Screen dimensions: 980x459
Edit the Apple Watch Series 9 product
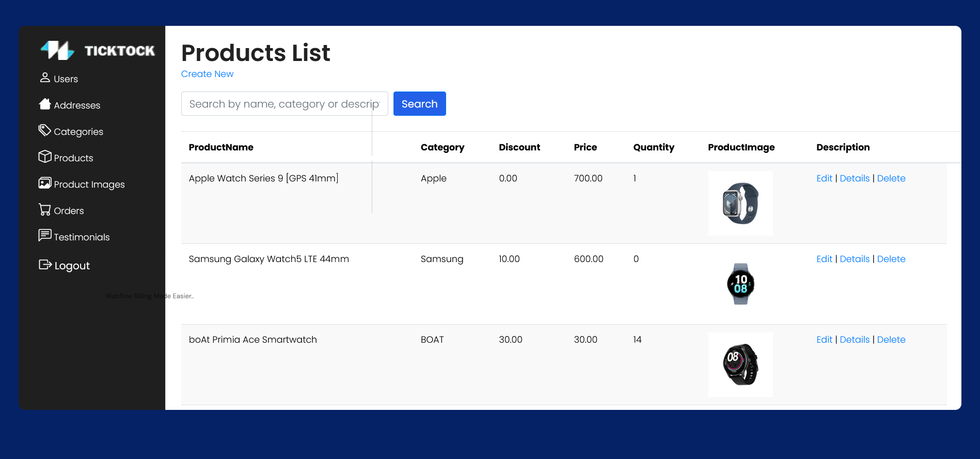tap(825, 178)
